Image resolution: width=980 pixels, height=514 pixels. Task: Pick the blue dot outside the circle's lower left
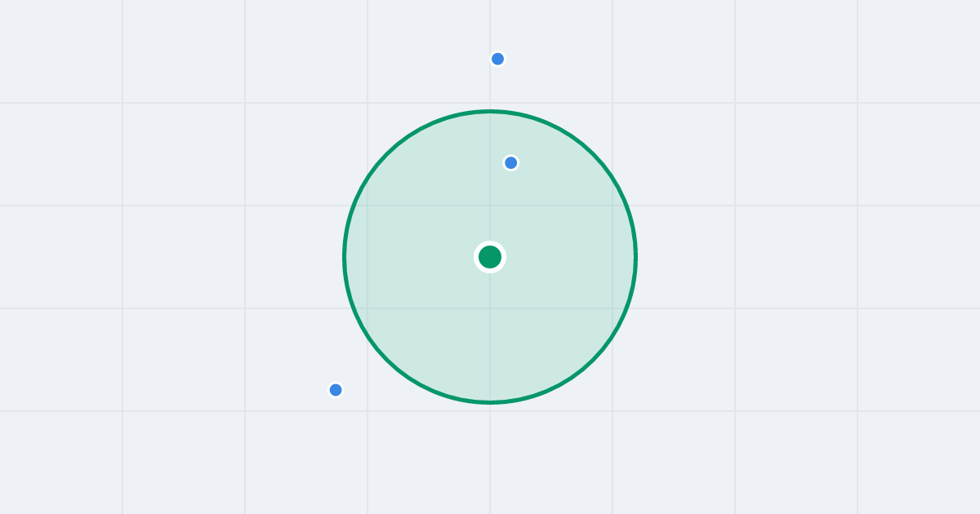[336, 390]
